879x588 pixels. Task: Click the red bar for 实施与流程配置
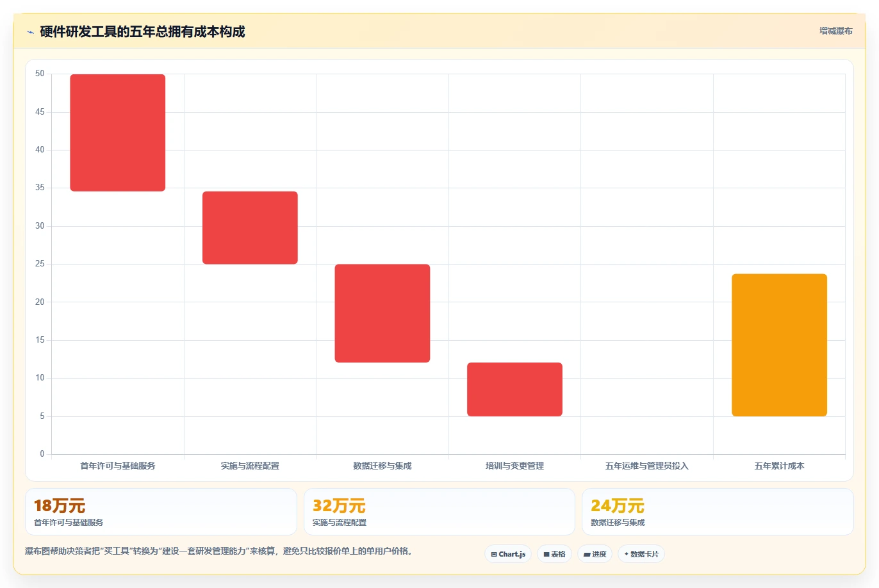[x=250, y=227]
